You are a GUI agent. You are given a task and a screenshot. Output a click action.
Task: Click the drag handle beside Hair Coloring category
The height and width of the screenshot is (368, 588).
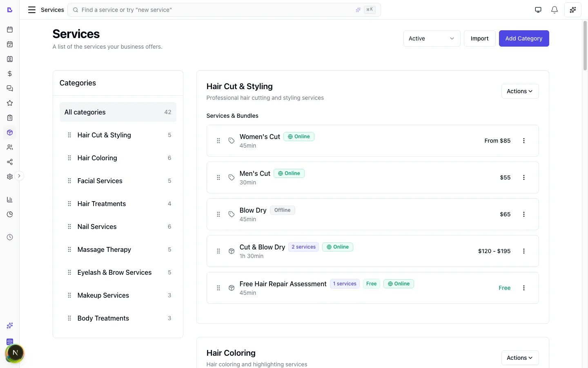click(x=69, y=158)
